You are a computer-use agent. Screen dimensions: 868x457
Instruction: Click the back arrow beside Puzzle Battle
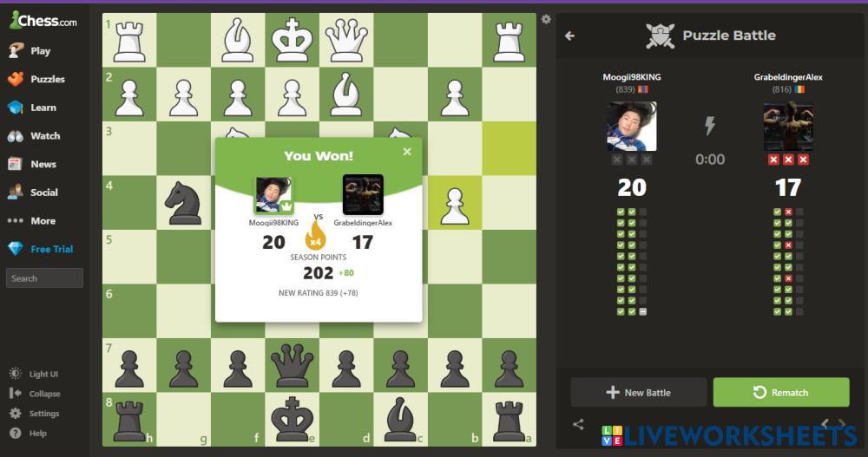click(x=569, y=36)
